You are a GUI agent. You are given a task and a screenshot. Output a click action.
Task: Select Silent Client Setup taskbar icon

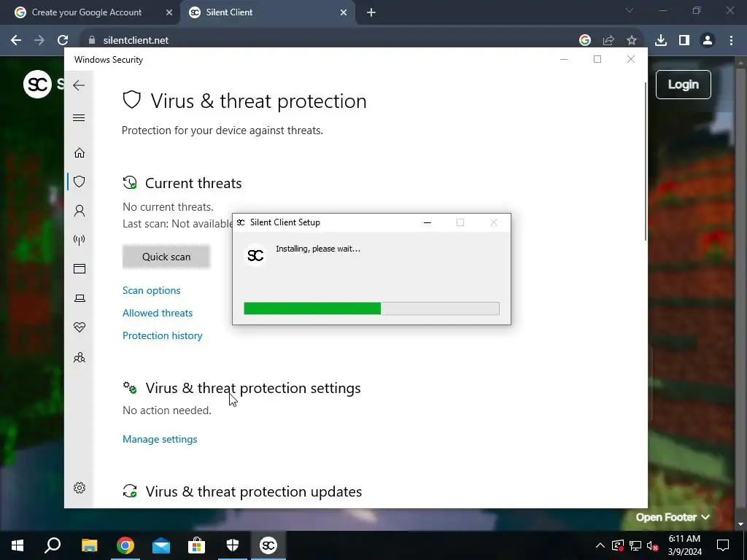(268, 545)
